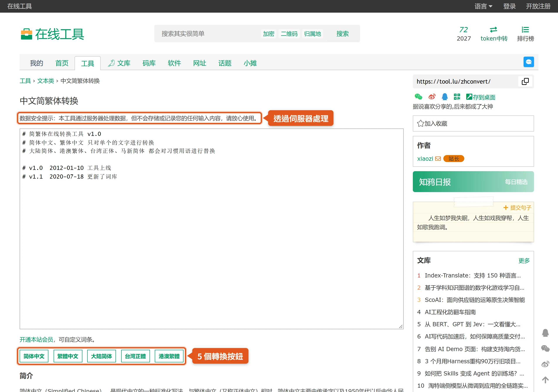This screenshot has width=558, height=392.
Task: Click the 二维码 quick search tag
Action: [x=289, y=34]
